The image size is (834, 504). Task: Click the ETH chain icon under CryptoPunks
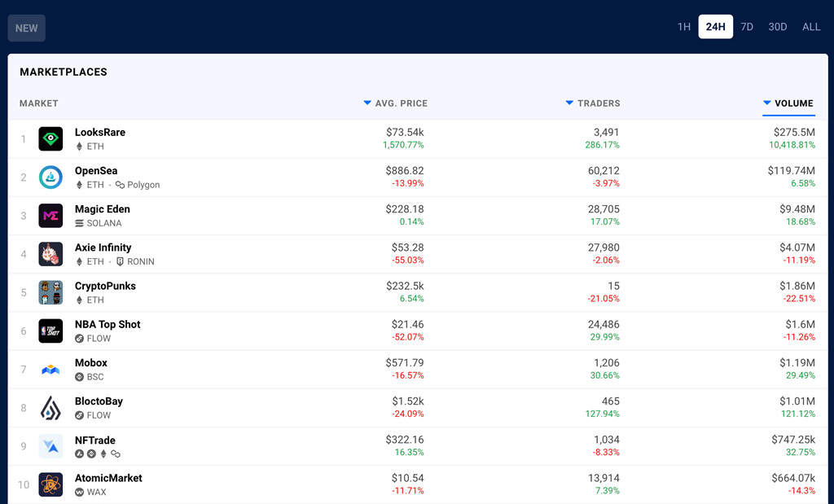tap(79, 300)
